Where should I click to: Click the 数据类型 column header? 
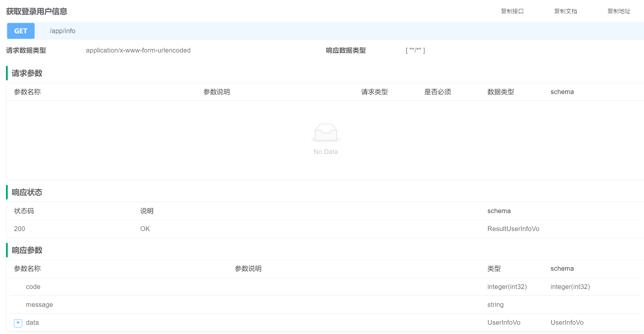tap(501, 92)
